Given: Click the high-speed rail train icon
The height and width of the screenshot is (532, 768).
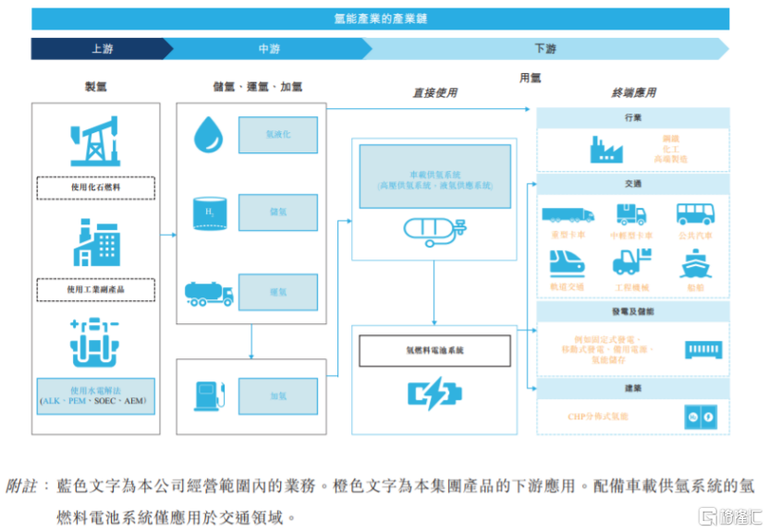Looking at the screenshot, I should click(567, 263).
